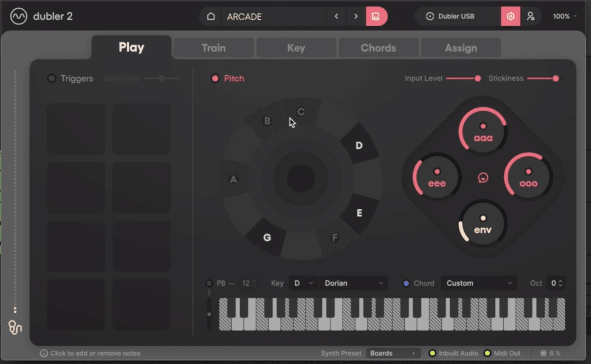Save the ARCADE preset
Viewport: 591px width, 364px height.
tap(376, 16)
